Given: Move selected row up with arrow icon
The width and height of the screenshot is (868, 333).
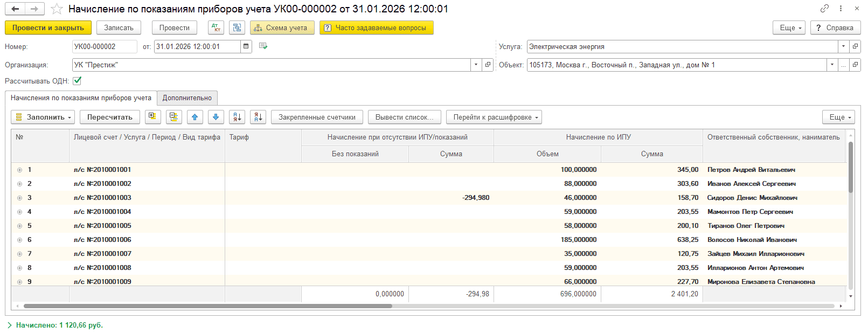Looking at the screenshot, I should point(195,117).
